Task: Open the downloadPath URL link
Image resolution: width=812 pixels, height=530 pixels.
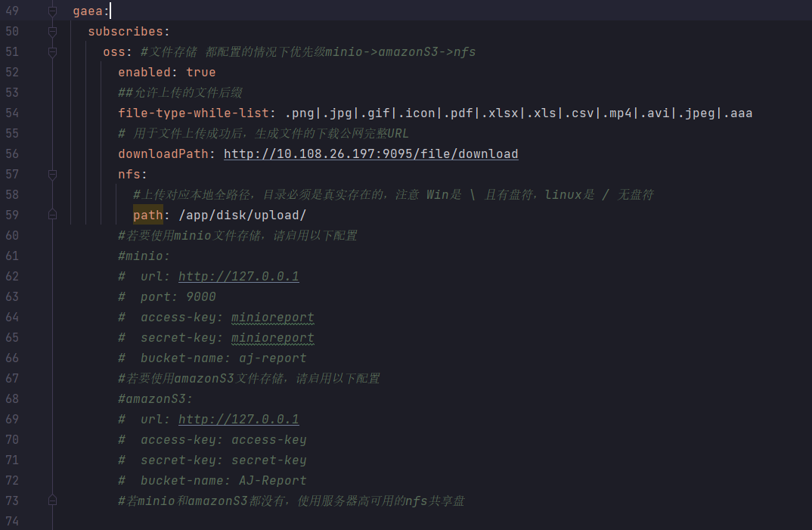Action: click(370, 154)
